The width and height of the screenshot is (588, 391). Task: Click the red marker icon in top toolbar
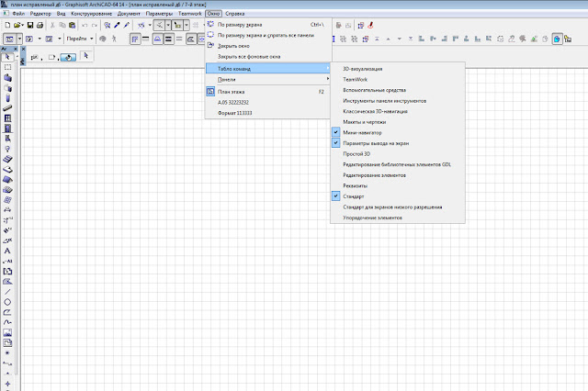[370, 25]
